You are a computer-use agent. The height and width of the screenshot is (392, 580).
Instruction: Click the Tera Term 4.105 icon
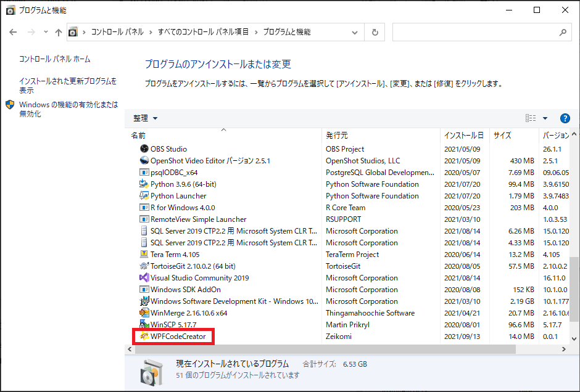144,254
